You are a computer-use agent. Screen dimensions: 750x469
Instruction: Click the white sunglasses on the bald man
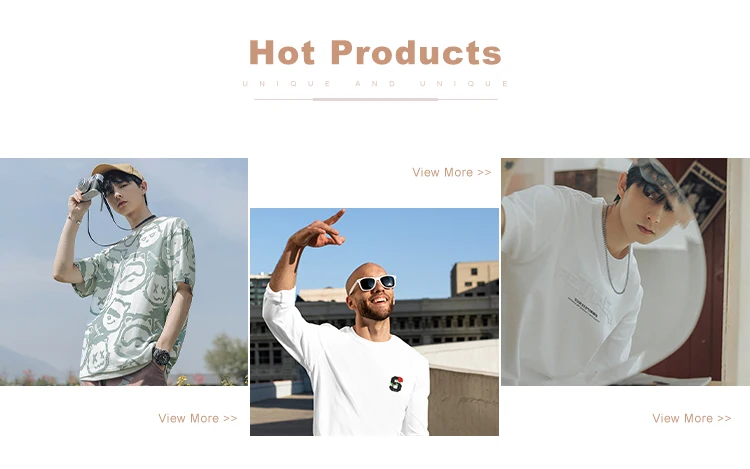click(x=372, y=283)
